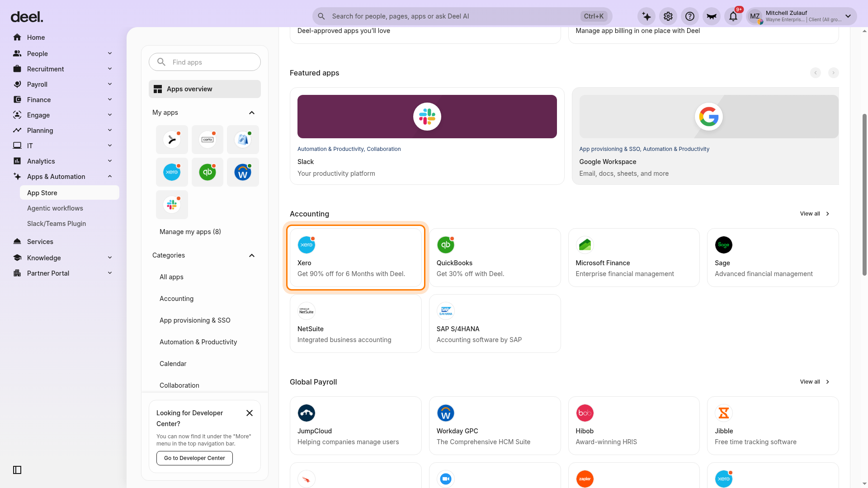Viewport: 868px width, 488px height.
Task: Open Workday GPC app card
Action: 495,426
